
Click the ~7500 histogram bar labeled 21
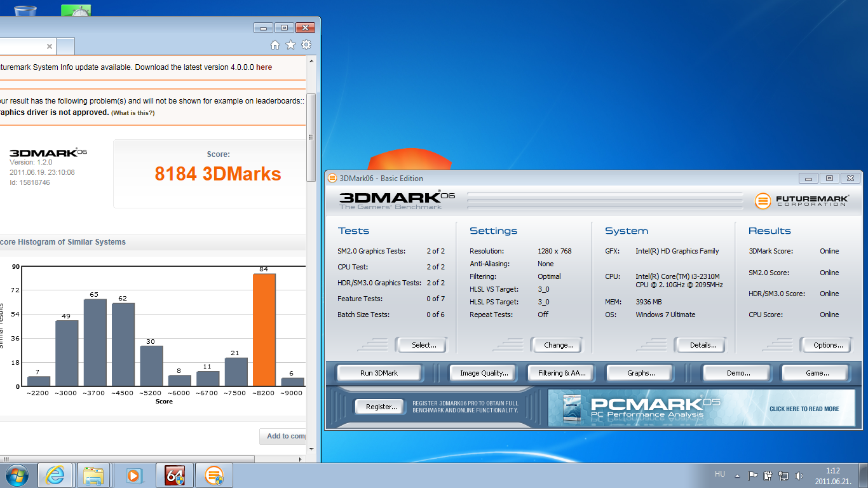(236, 372)
